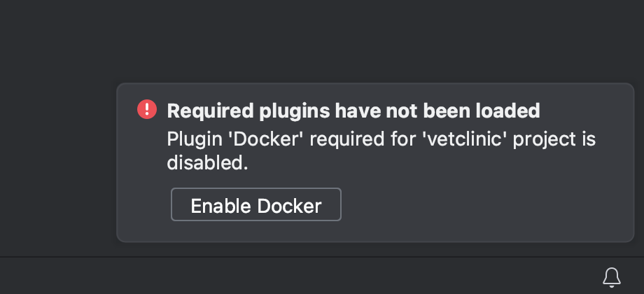This screenshot has height=294, width=644.
Task: Click the empty status bar area
Action: 280,276
